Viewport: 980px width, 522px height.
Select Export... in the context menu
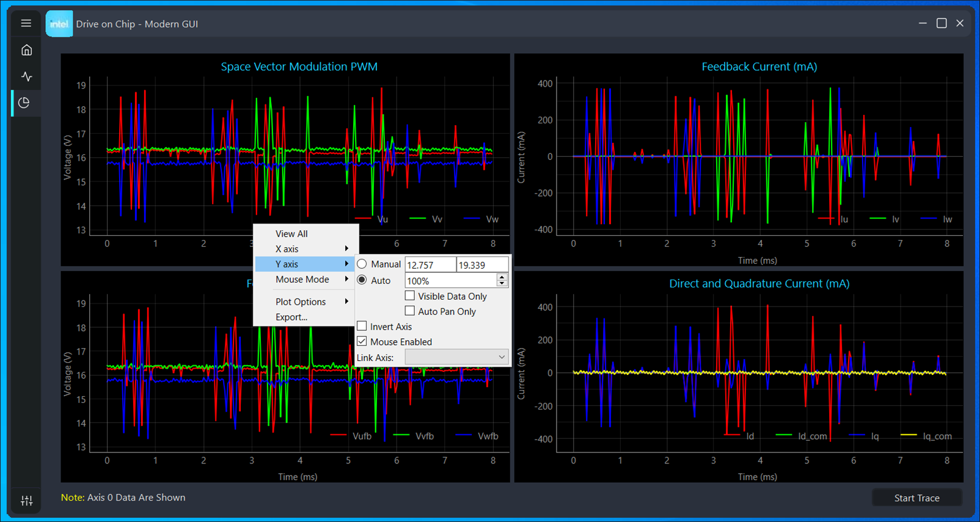coord(291,317)
